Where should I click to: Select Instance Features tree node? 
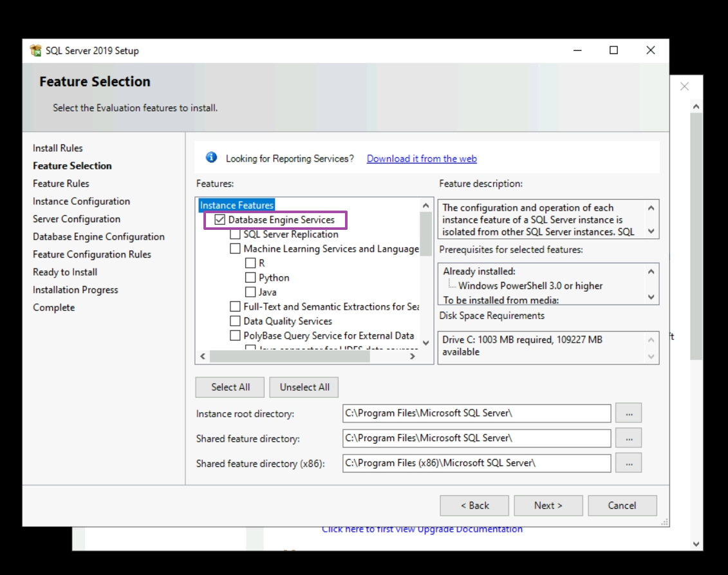click(x=237, y=205)
